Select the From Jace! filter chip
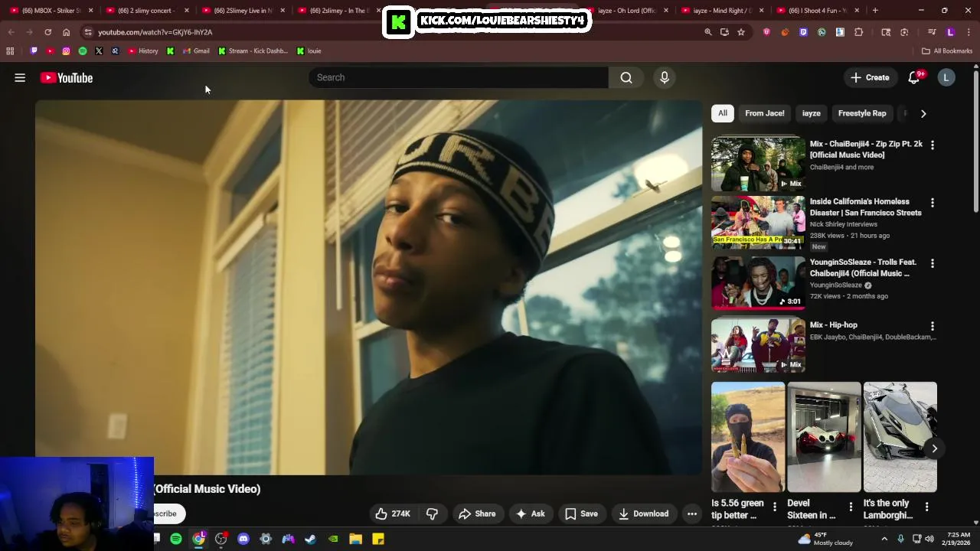The width and height of the screenshot is (980, 551). click(x=765, y=113)
